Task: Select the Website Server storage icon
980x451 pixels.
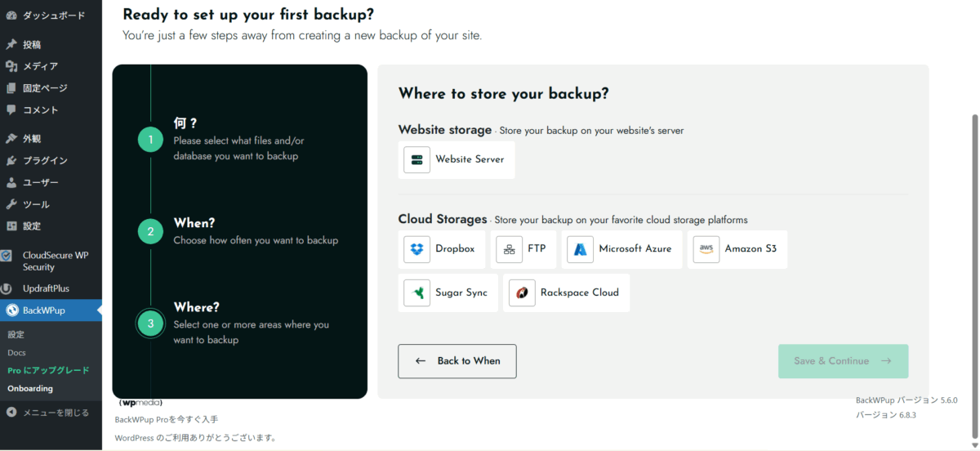Action: pos(417,159)
